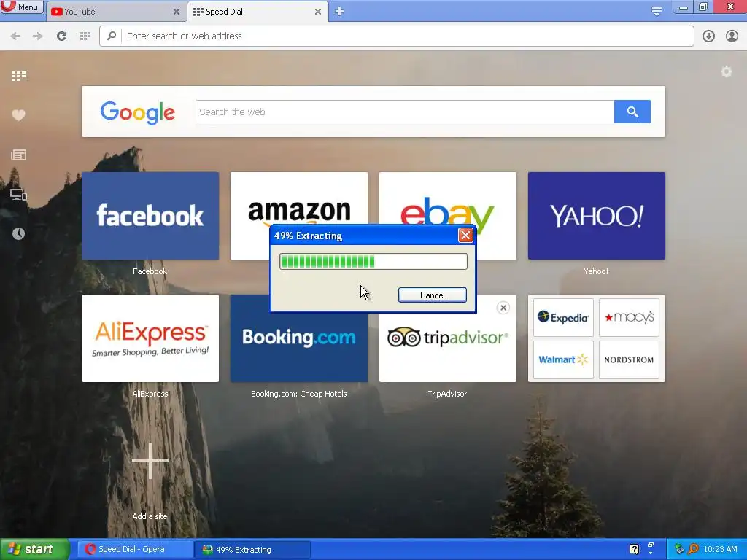Click the magnifier icon in system tray
This screenshot has width=747, height=560.
click(x=693, y=550)
